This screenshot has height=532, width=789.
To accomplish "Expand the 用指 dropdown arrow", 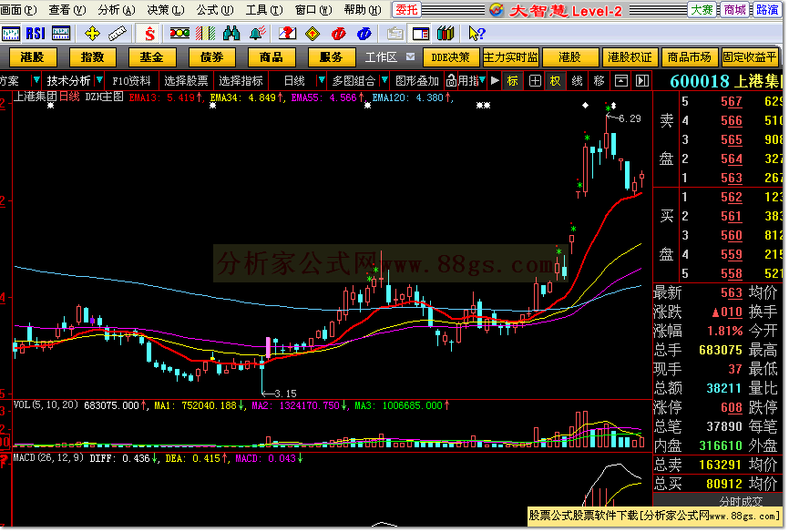I will point(482,80).
